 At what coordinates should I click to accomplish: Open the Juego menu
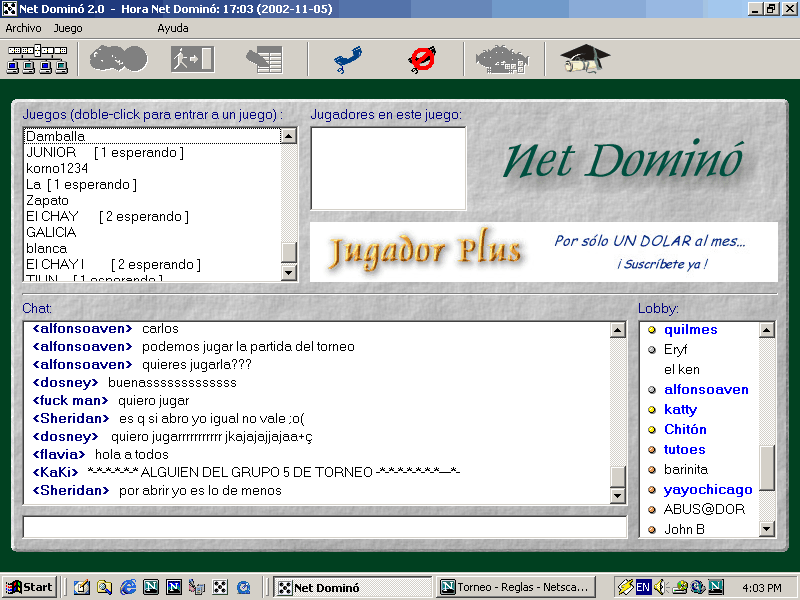(x=68, y=28)
